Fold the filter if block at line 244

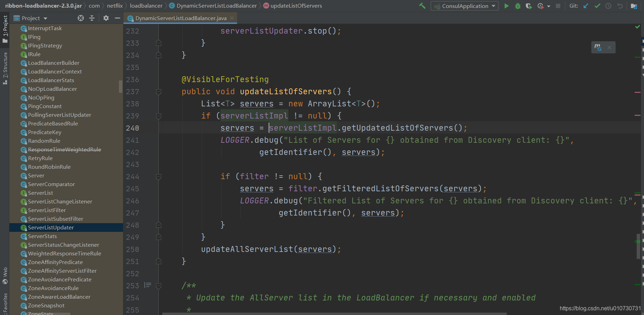pos(158,177)
